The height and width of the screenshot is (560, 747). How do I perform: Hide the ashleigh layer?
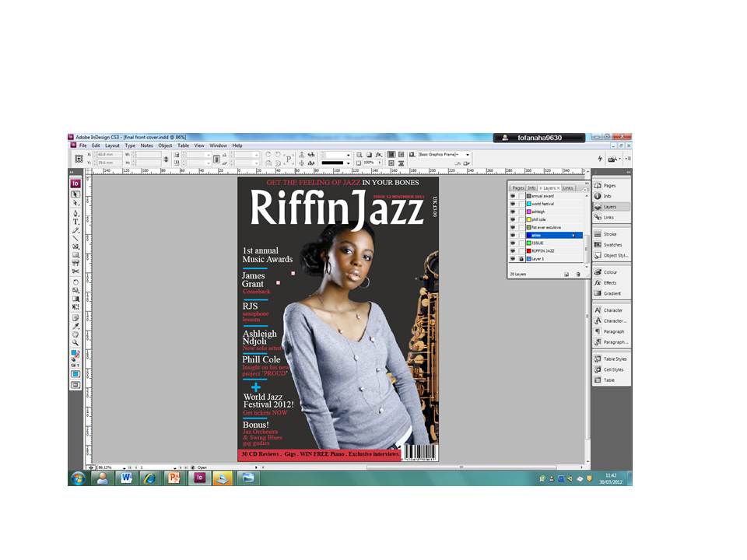(513, 212)
